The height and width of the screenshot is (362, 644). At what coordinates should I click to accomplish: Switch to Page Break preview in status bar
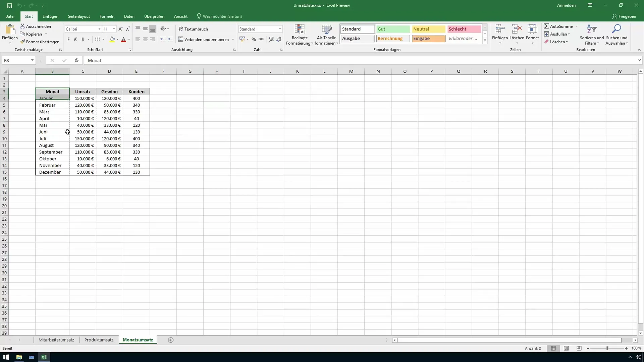coord(579,348)
